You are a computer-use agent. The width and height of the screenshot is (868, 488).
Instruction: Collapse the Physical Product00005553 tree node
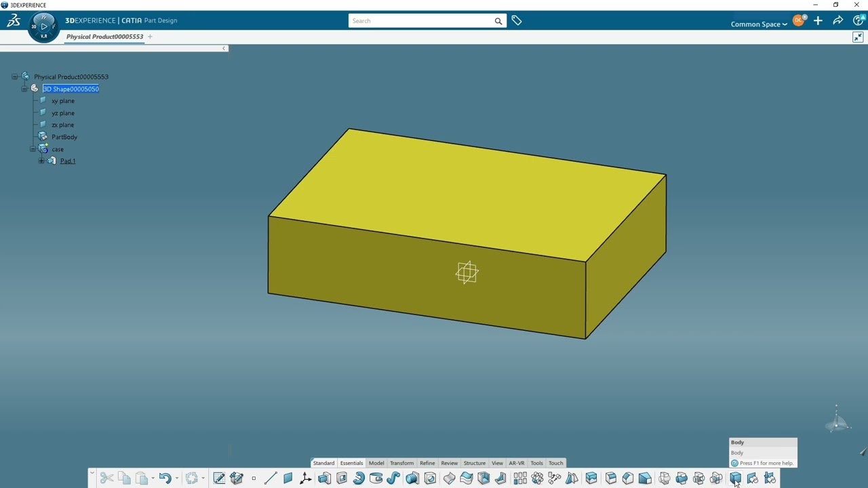(x=14, y=77)
